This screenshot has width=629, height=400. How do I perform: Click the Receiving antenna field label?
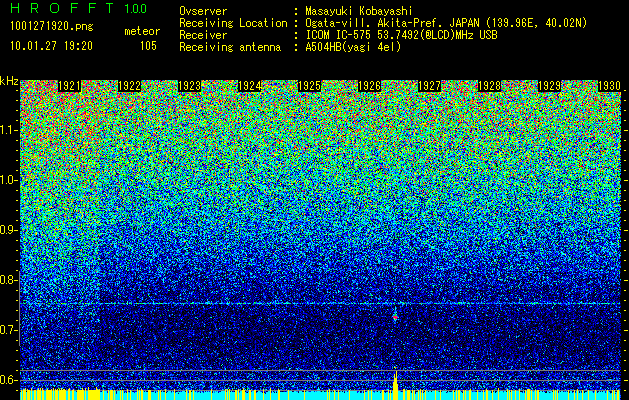coord(230,47)
